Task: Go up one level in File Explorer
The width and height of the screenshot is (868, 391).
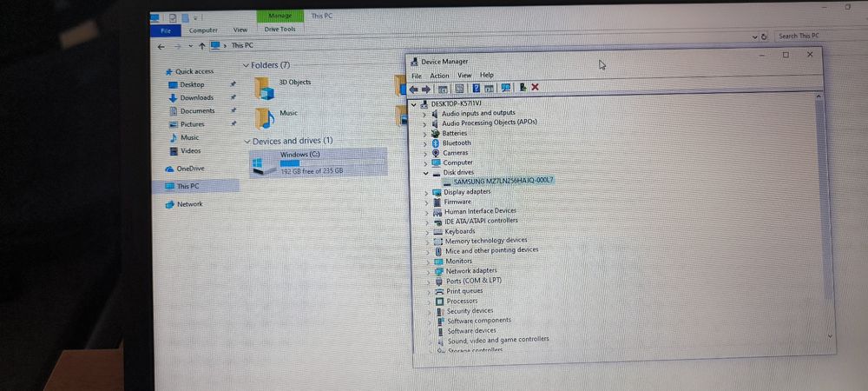Action: pyautogui.click(x=202, y=46)
